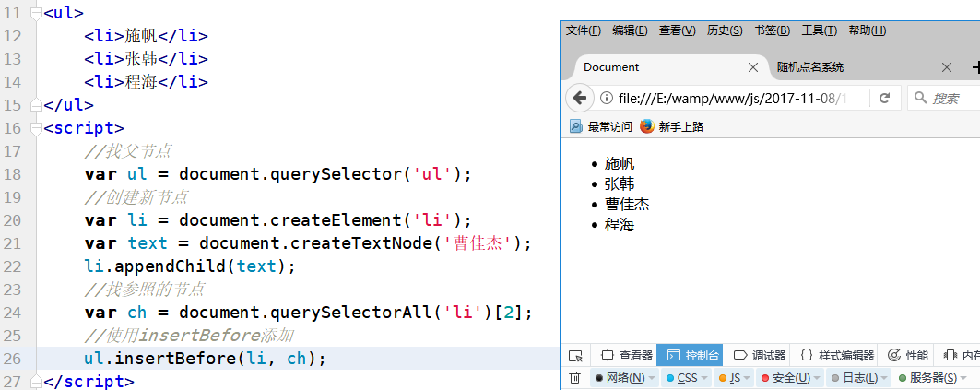This screenshot has height=390, width=980.
Task: Toggle the 网络(N) console filter
Action: (620, 377)
